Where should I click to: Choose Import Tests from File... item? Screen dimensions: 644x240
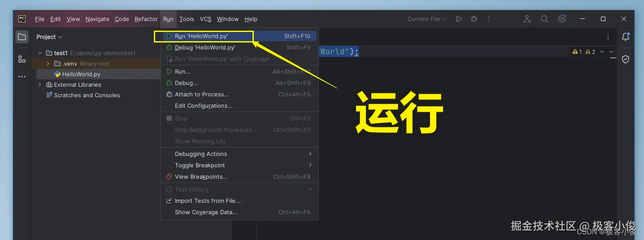pos(239,201)
